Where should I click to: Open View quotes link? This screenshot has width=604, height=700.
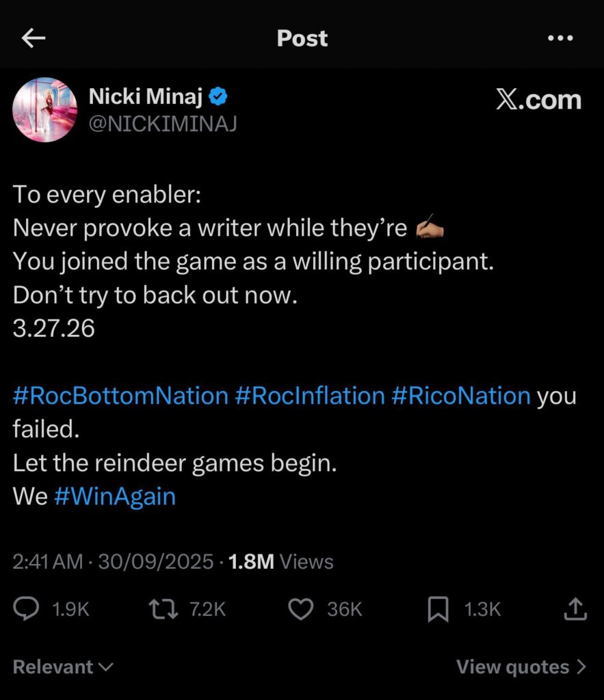tap(521, 667)
